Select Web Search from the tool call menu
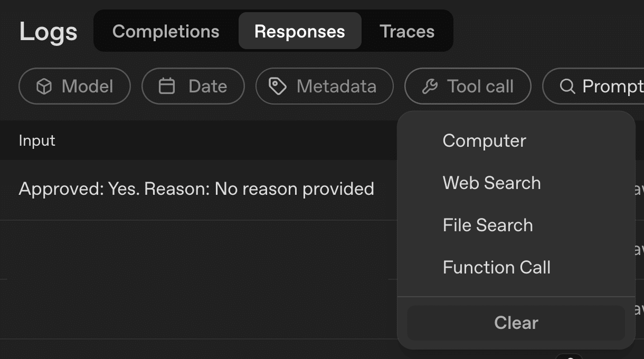 491,183
